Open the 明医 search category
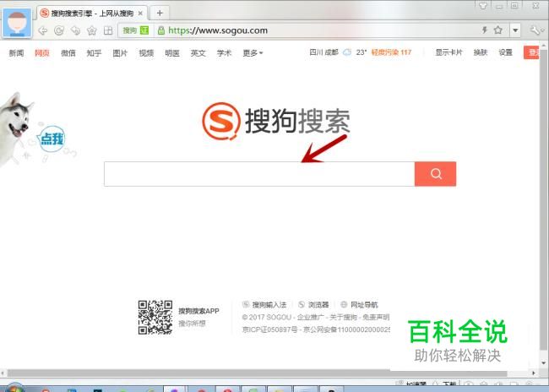The image size is (549, 392). [x=172, y=53]
